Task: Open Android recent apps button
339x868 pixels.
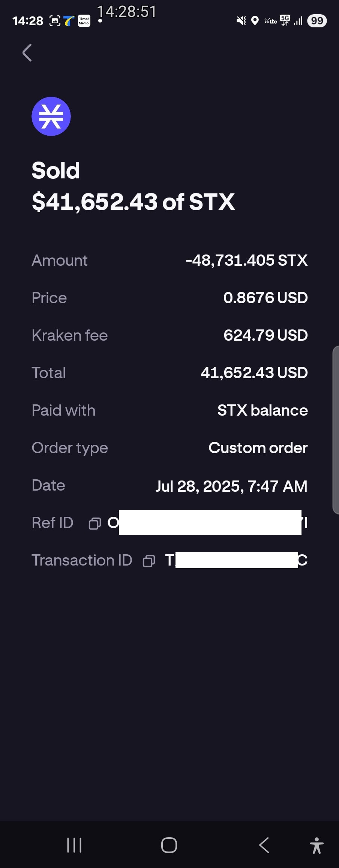Action: (74, 845)
